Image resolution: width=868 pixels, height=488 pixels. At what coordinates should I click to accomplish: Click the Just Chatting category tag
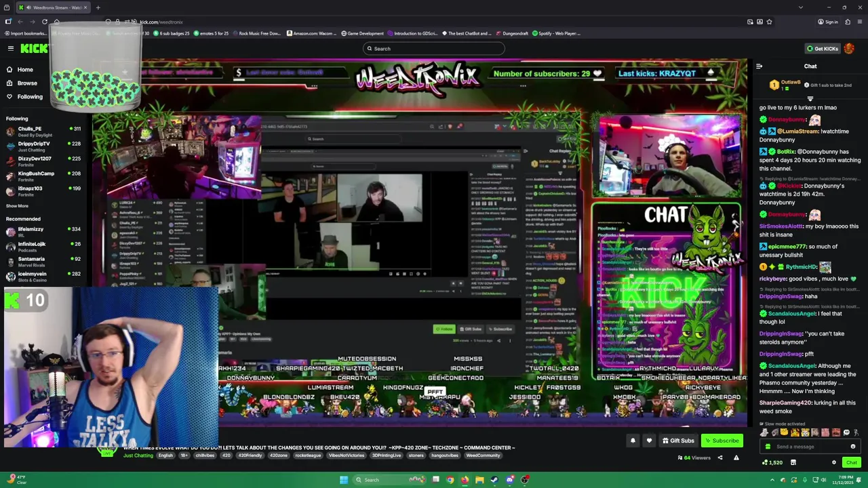138,455
